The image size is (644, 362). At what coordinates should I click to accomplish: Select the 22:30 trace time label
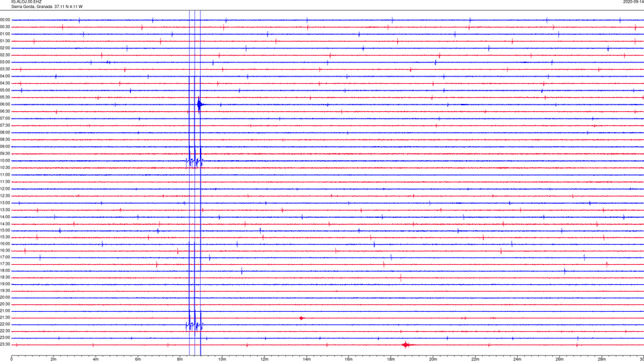tap(5, 330)
